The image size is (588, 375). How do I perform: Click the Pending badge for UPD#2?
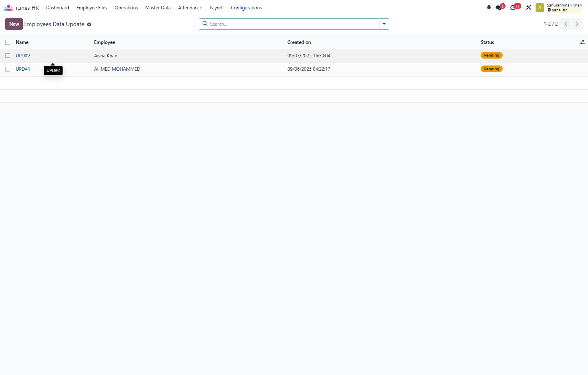[x=492, y=55]
